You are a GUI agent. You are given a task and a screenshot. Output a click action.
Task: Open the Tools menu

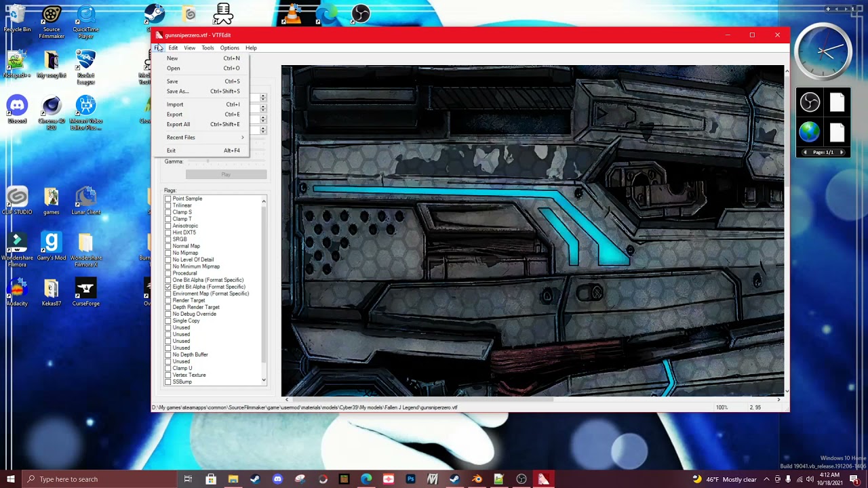208,48
